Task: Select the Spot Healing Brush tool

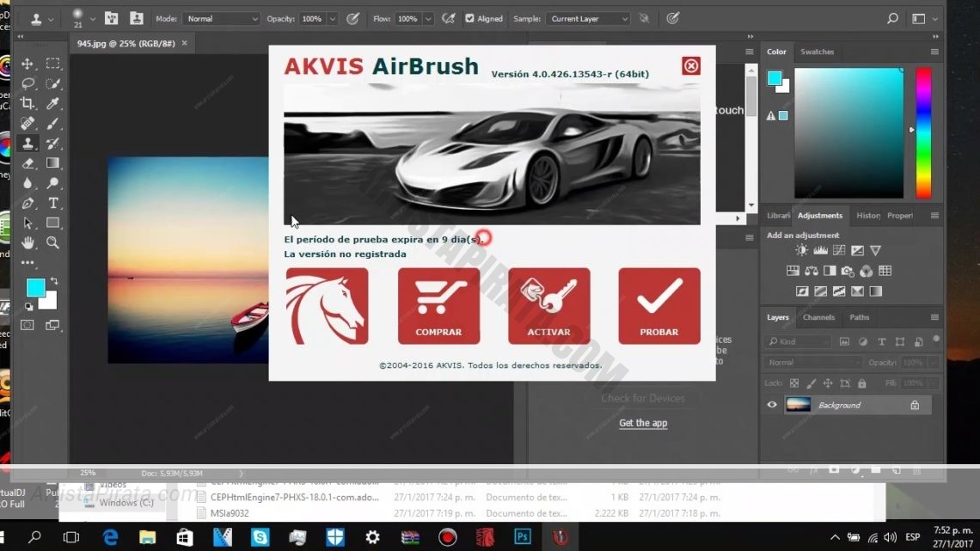Action: [28, 124]
